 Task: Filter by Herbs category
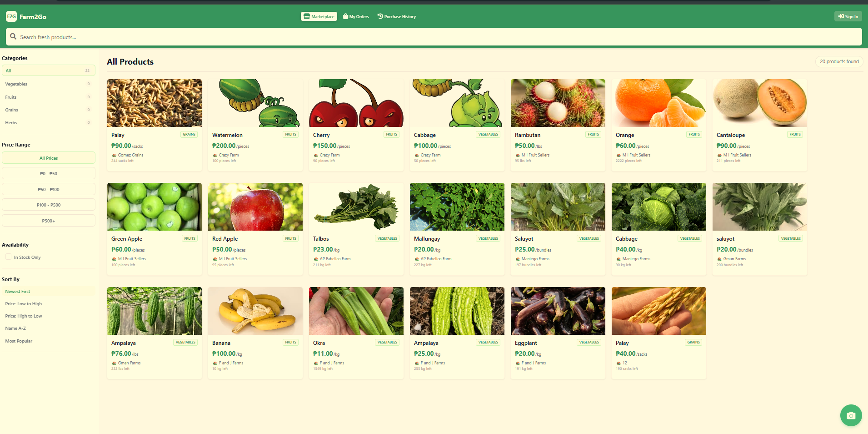coord(49,122)
